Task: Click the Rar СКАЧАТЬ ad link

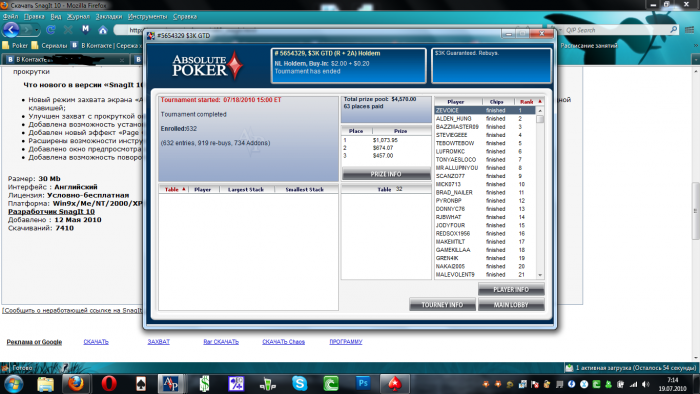Action: tap(221, 342)
